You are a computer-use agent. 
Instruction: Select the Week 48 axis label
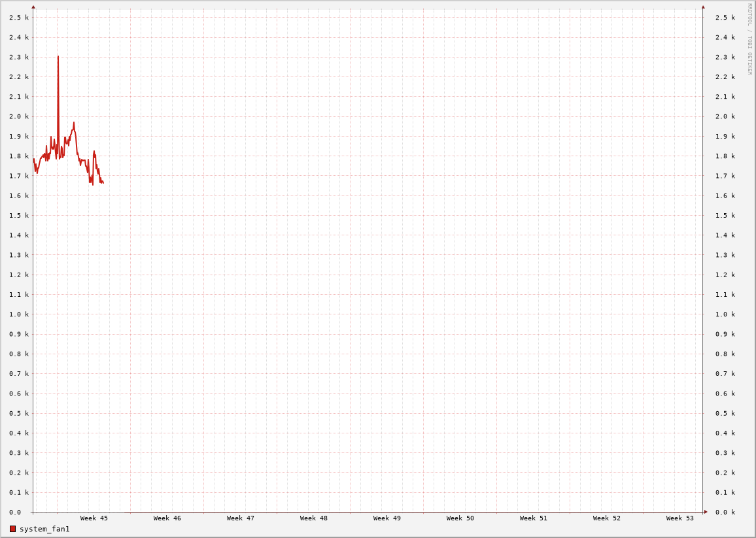[x=314, y=518]
